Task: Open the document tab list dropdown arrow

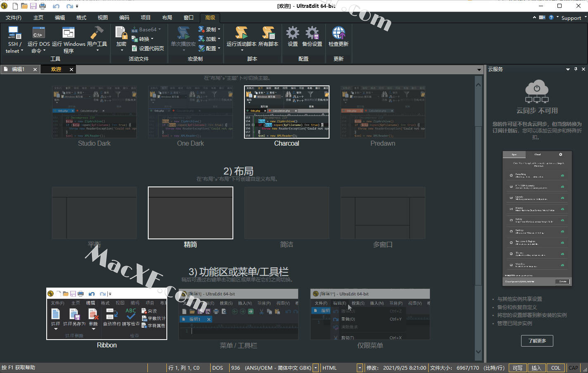Action: 479,69
